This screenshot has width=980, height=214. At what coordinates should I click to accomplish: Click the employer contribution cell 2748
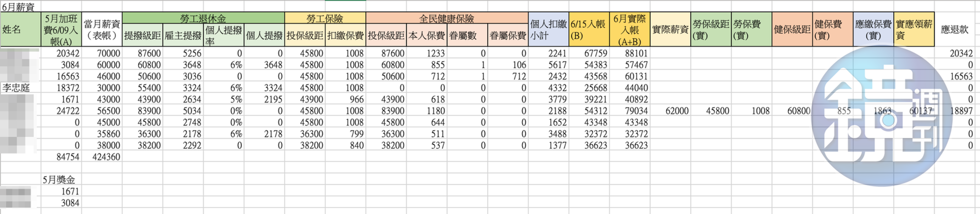(x=183, y=122)
